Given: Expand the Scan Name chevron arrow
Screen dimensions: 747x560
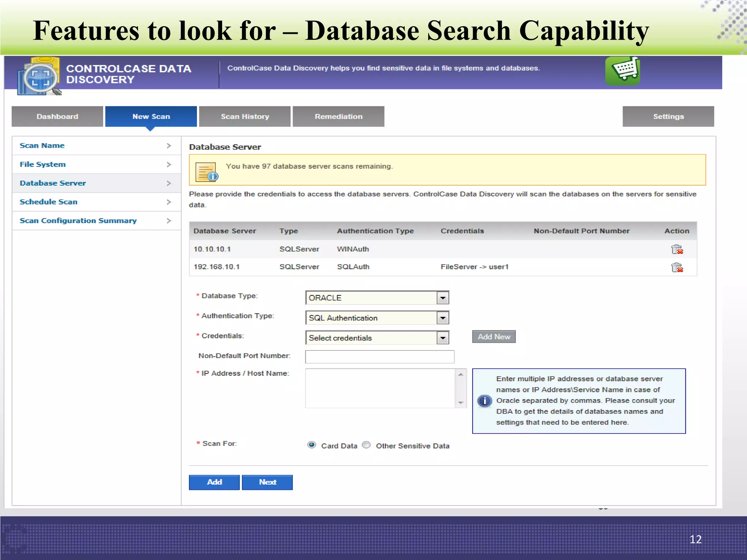Looking at the screenshot, I should tap(169, 146).
